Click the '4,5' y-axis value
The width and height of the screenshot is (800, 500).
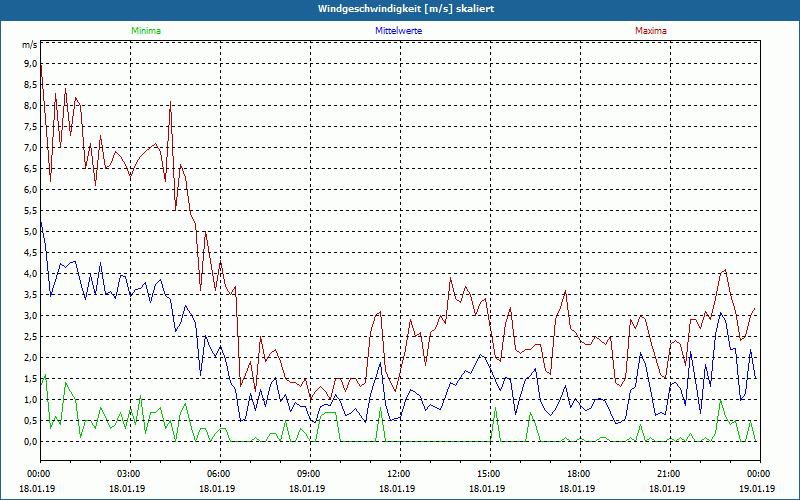[31, 253]
